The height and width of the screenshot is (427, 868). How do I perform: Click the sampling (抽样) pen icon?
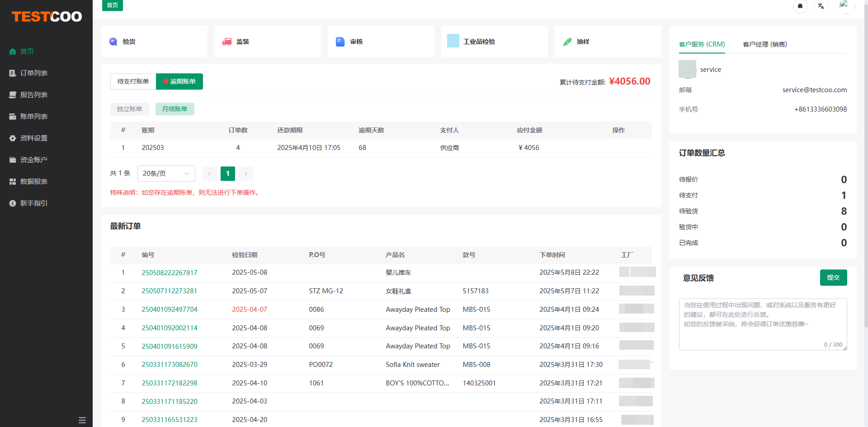coord(567,42)
